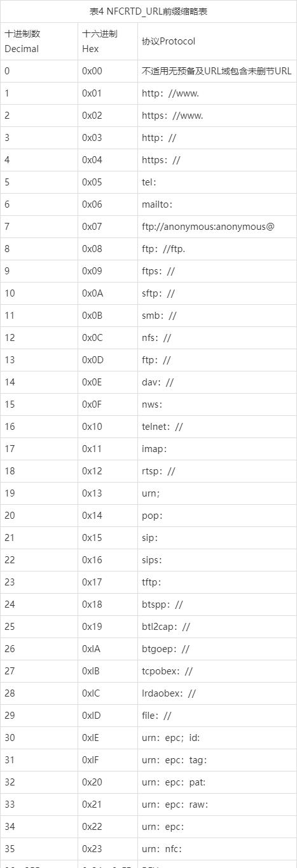Click the tcpobex:// protocol cell

coord(217,671)
